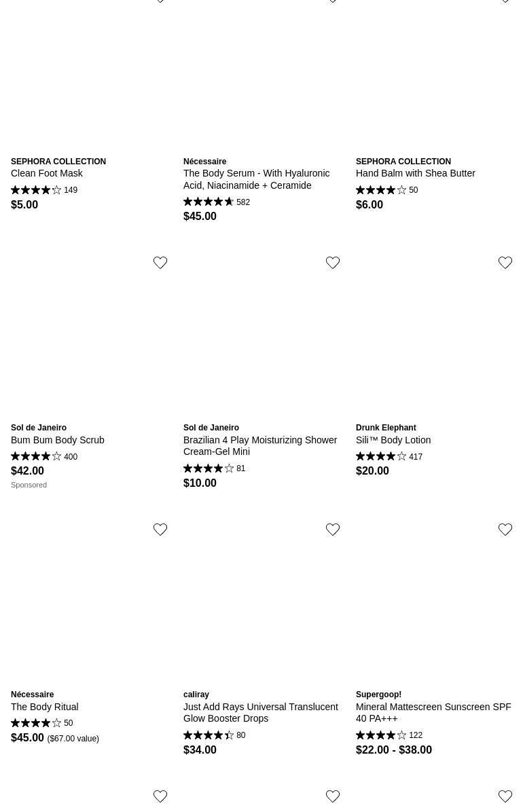Heart the Mineral Mattescreen Sunscreen
Screen dimensions: 523x812
(505, 530)
